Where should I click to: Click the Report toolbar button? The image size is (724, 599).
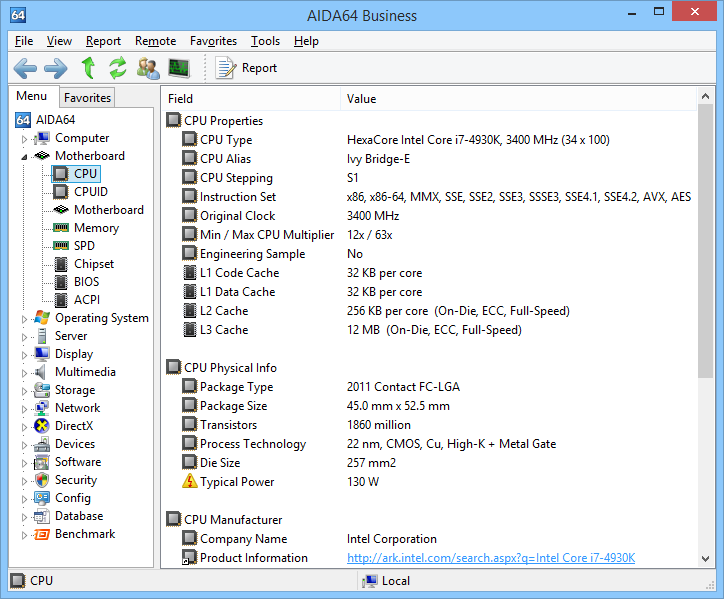coord(247,68)
